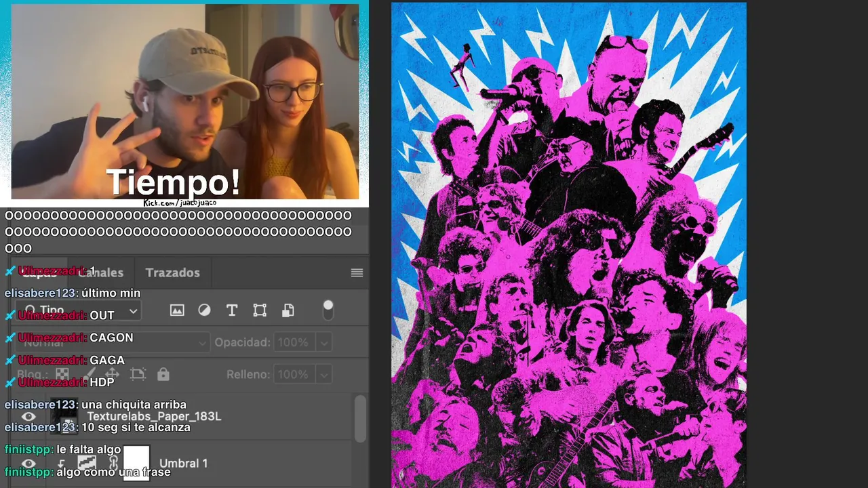Screen dimensions: 868x488
Task: Click the Texturelabs_Paper_183L layer name
Action: pyautogui.click(x=154, y=416)
